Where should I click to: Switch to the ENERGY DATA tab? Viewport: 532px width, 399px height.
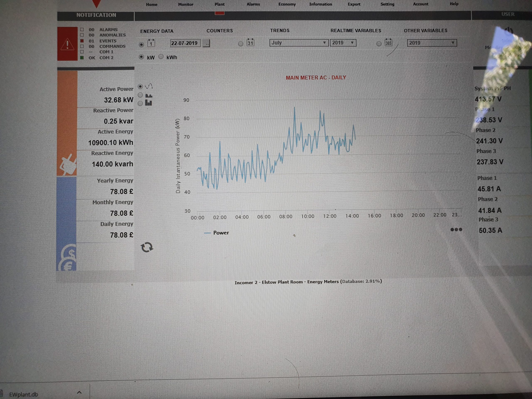pyautogui.click(x=157, y=31)
